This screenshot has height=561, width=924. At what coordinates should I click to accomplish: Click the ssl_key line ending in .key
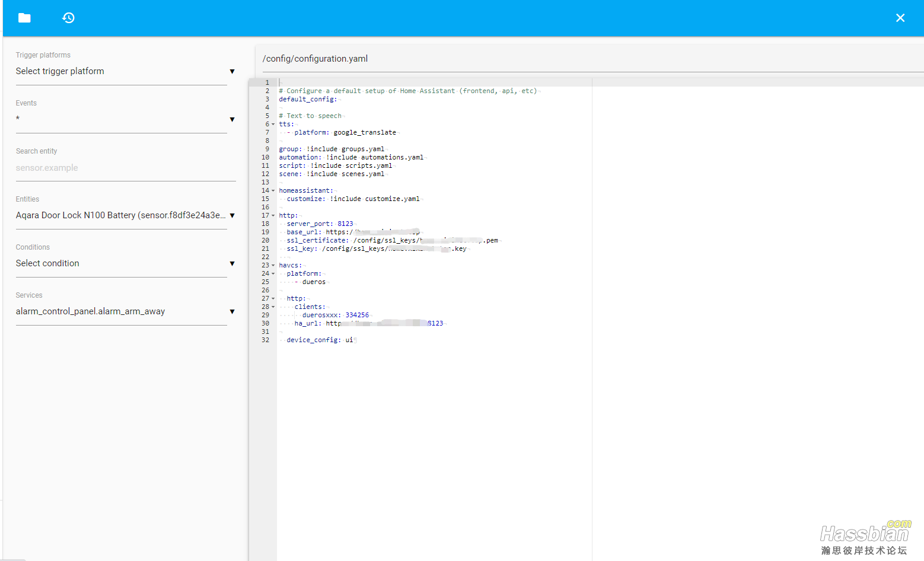377,249
